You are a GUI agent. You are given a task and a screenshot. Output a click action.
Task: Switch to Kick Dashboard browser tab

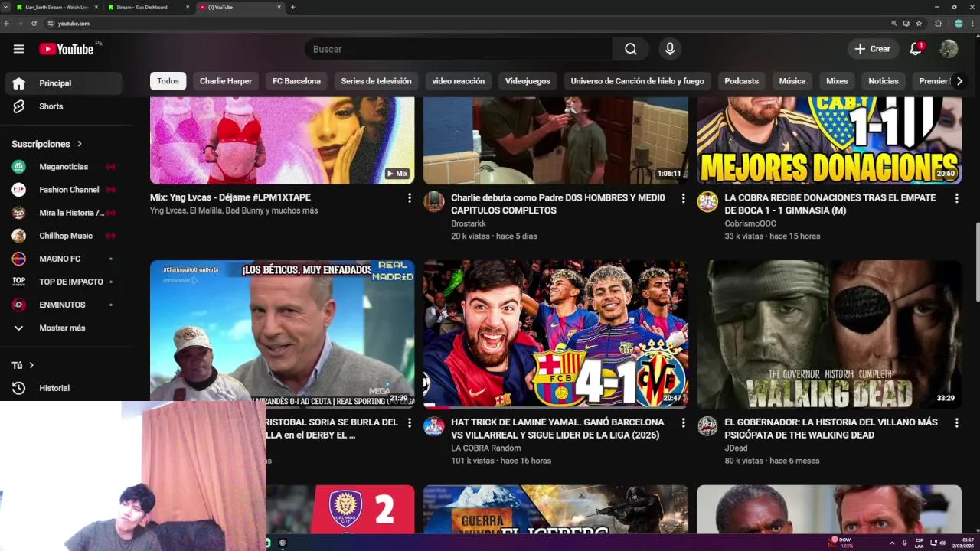click(147, 7)
